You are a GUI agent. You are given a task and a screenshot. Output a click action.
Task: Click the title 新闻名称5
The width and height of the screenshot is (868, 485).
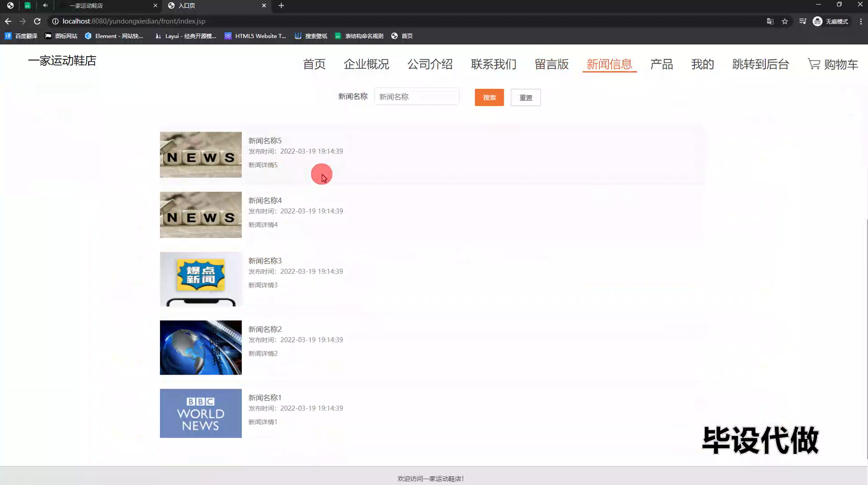(x=265, y=141)
